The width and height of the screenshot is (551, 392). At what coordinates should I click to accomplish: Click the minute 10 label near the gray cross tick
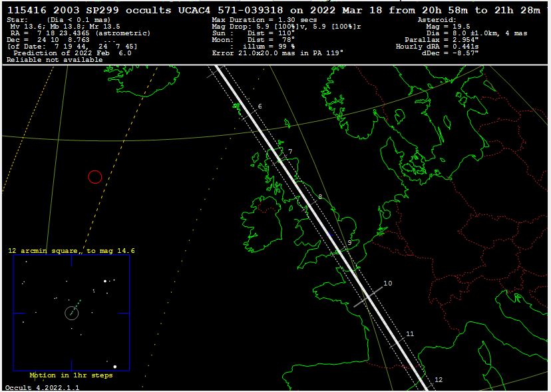tap(387, 284)
